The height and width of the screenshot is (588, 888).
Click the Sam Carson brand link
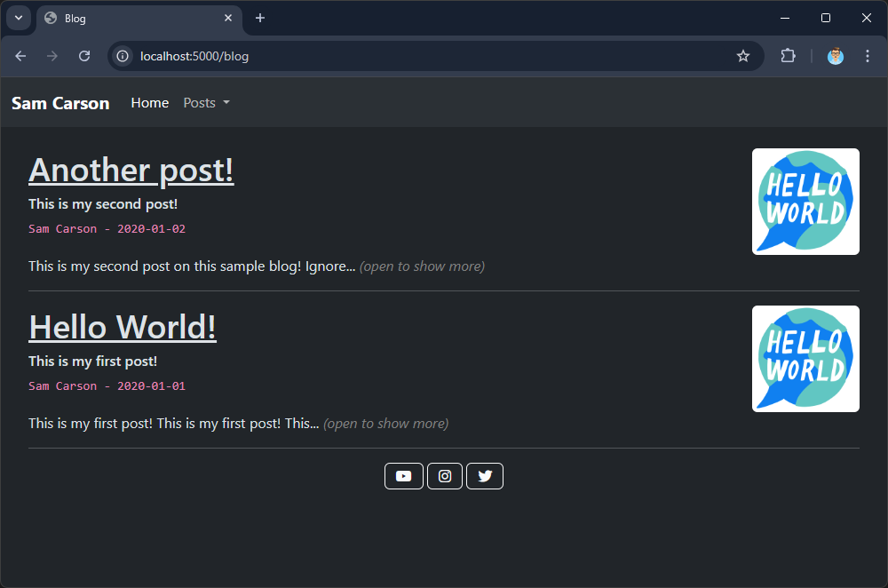60,103
